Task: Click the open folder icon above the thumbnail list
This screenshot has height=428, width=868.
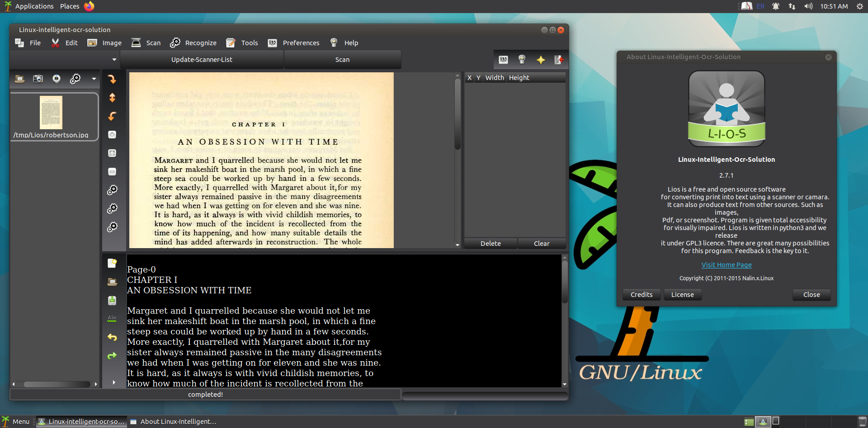Action: 19,79
